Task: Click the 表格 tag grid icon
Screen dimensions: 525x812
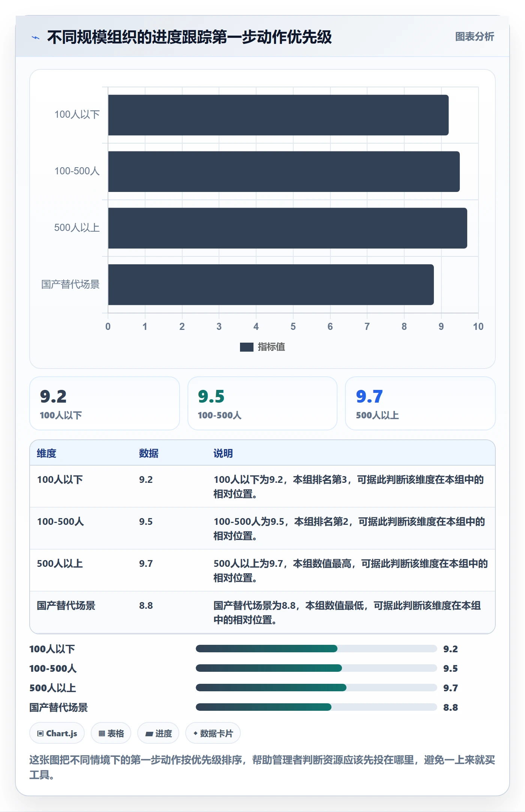Action: click(x=102, y=734)
